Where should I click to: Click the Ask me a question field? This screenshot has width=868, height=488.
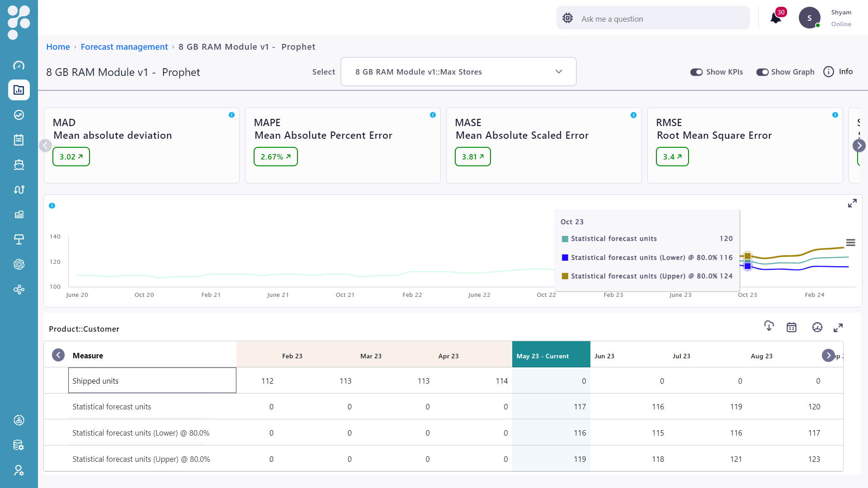pos(653,19)
